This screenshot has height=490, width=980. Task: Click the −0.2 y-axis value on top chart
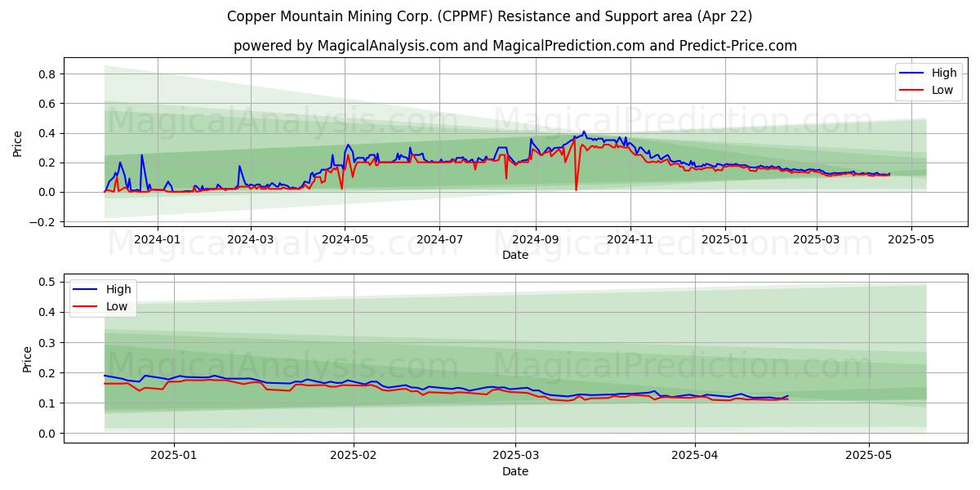[42, 222]
